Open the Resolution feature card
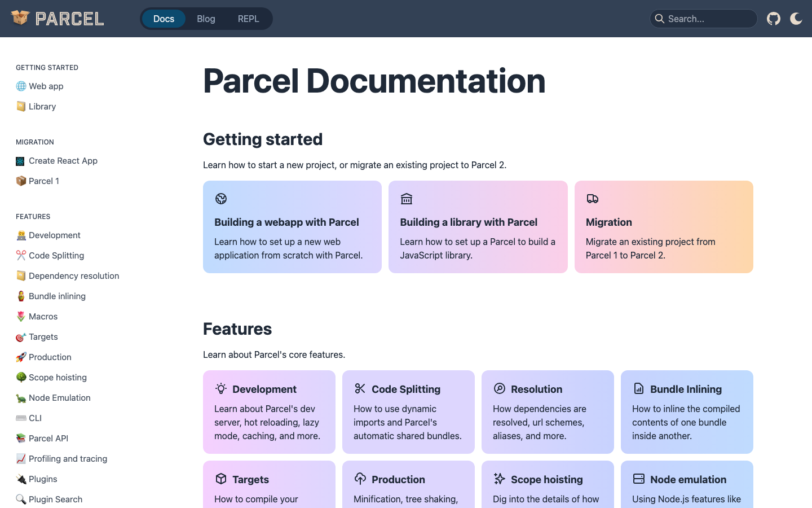812x508 pixels. click(548, 412)
